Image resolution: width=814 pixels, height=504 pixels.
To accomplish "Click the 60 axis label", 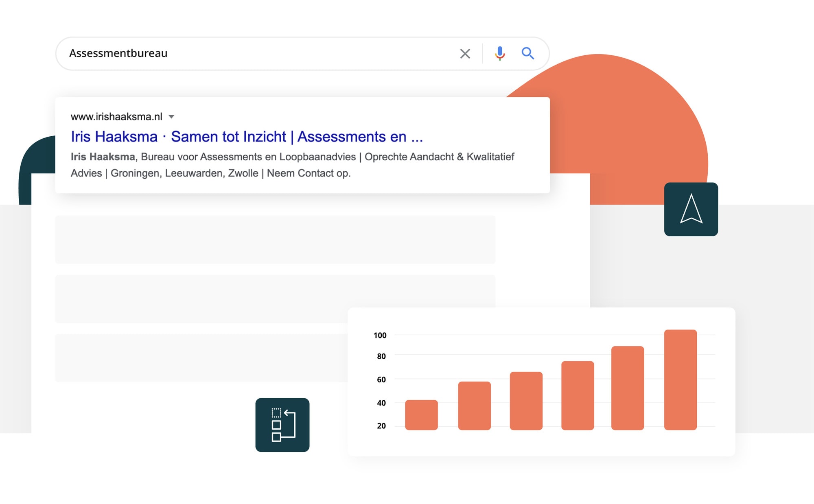I will pos(381,380).
